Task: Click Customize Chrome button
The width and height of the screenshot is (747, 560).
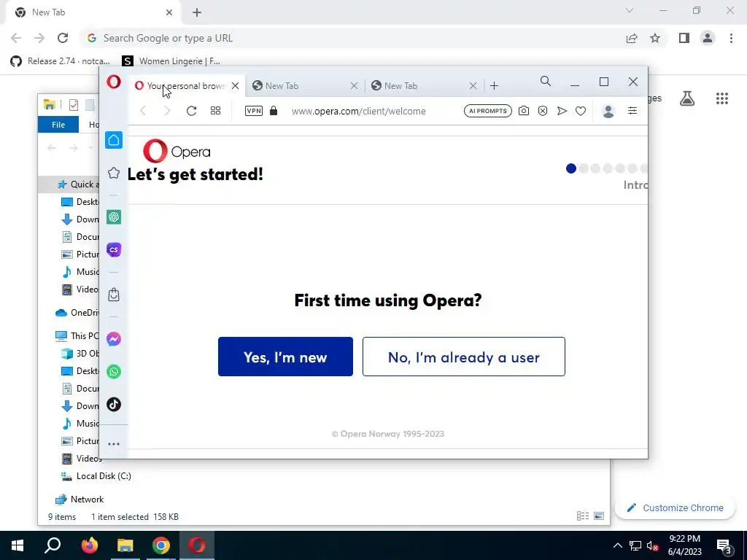Action: click(x=675, y=507)
